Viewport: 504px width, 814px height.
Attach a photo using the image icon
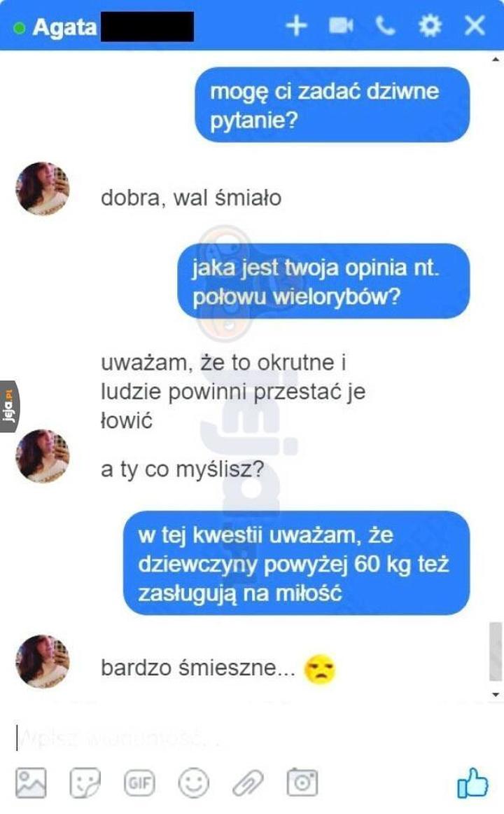click(31, 783)
